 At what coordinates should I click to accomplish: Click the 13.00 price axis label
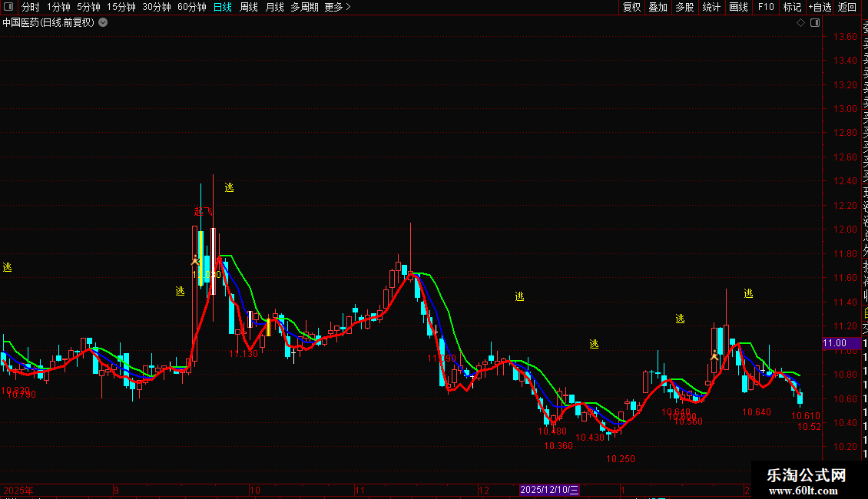tap(845, 108)
